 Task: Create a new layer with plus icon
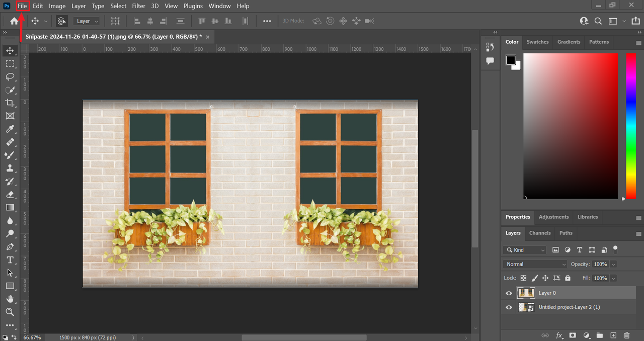(x=613, y=335)
